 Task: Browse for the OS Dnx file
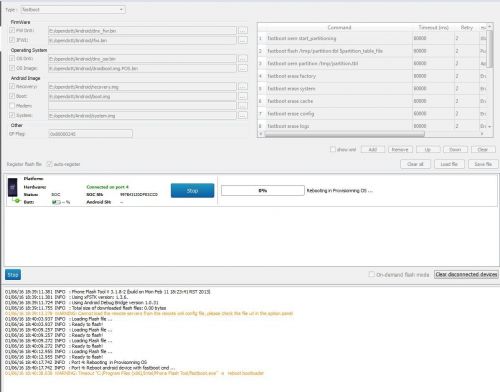(x=243, y=59)
